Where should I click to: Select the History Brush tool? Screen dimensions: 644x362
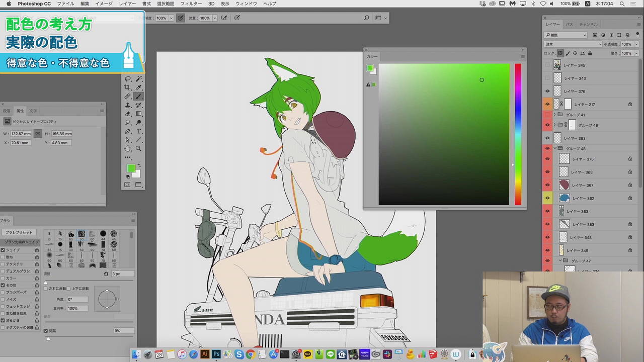pos(139,105)
